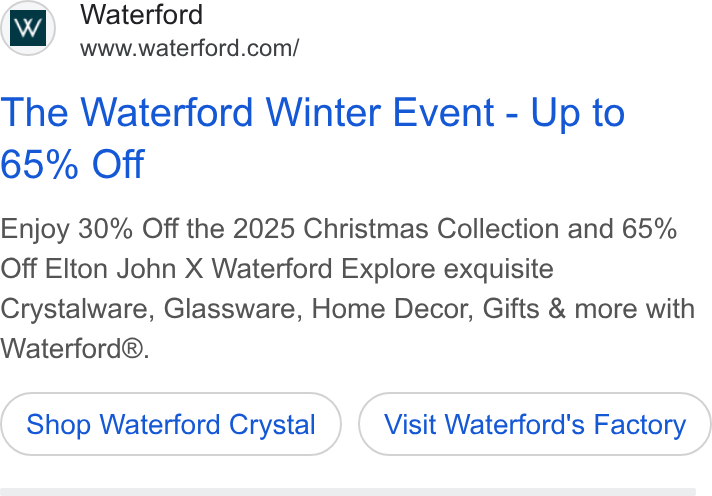Click the 'Waterford®.' text ending the description
Image resolution: width=712 pixels, height=496 pixels.
point(74,349)
